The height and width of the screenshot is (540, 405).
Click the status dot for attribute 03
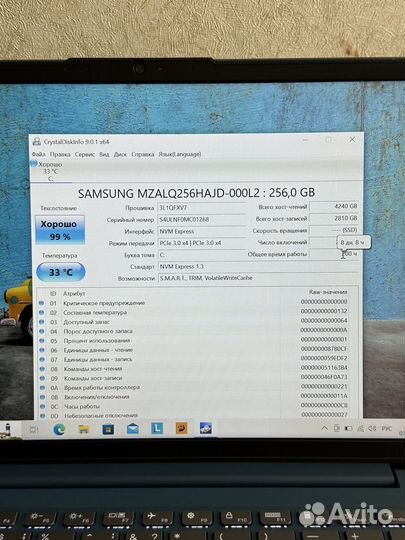(x=41, y=322)
